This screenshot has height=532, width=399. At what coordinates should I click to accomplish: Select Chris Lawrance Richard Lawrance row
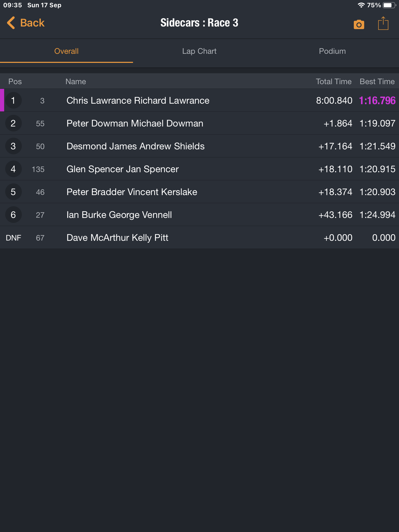pos(138,101)
